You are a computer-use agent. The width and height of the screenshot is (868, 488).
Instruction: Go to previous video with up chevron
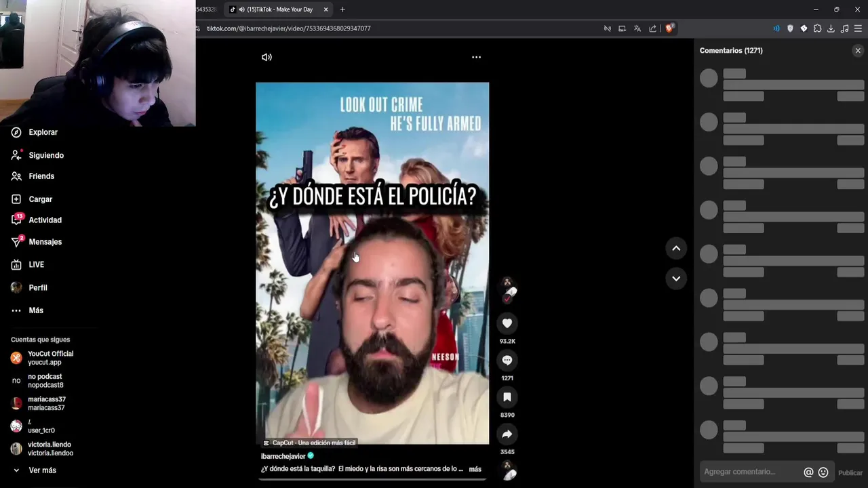pyautogui.click(x=676, y=248)
